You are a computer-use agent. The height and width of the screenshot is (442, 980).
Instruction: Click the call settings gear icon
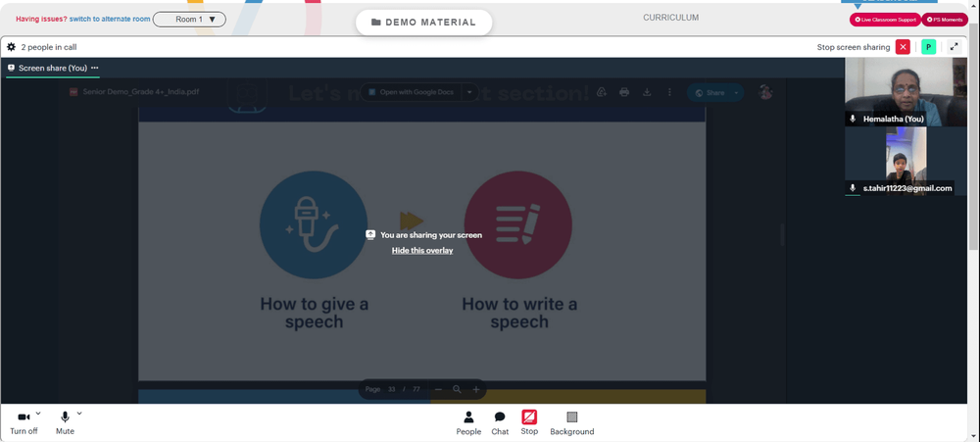[11, 47]
